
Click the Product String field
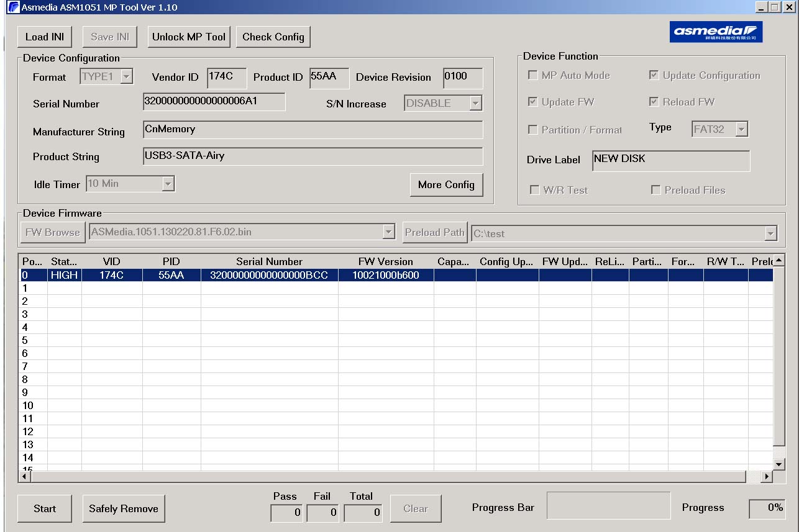coord(313,156)
